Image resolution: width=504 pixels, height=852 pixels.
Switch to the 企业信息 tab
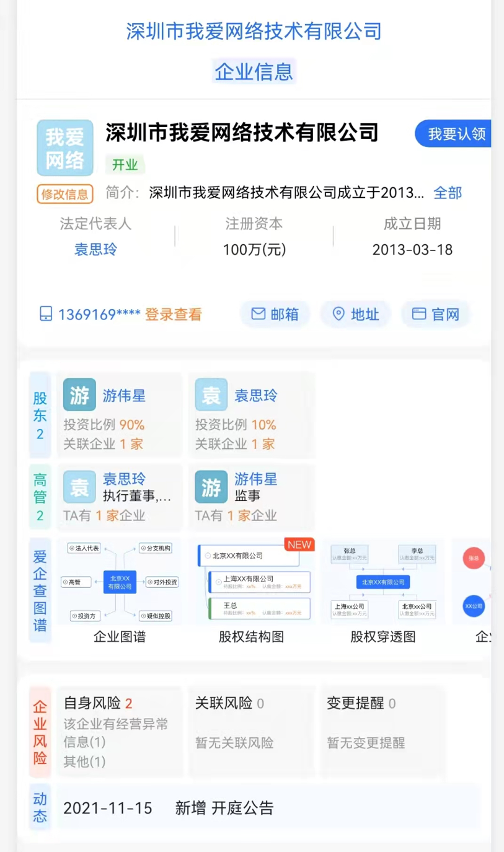click(x=254, y=71)
